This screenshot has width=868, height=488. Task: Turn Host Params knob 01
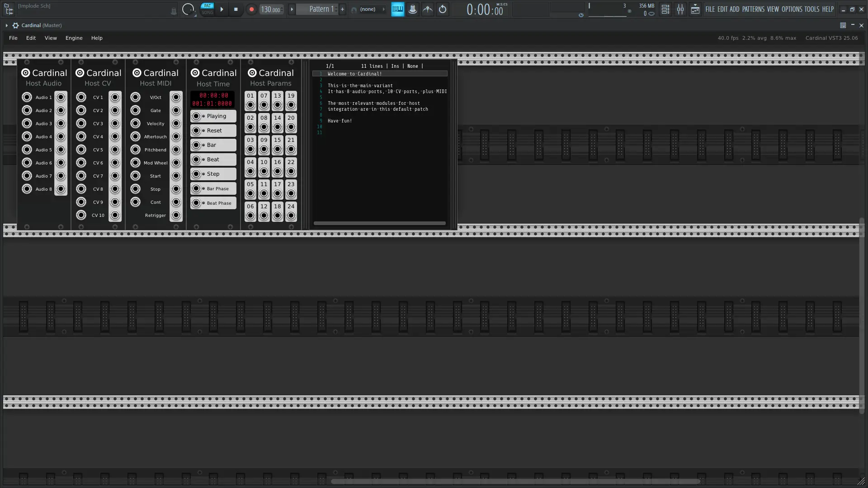click(250, 103)
